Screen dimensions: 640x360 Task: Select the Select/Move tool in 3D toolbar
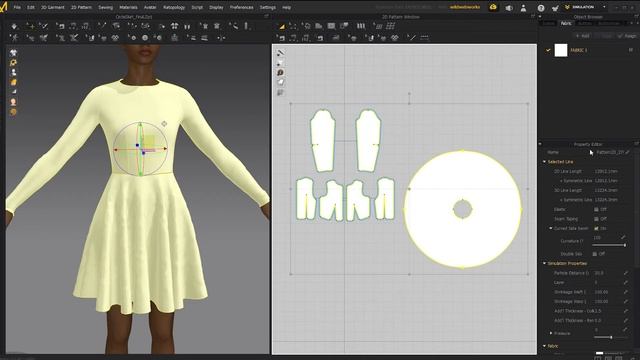(x=30, y=26)
